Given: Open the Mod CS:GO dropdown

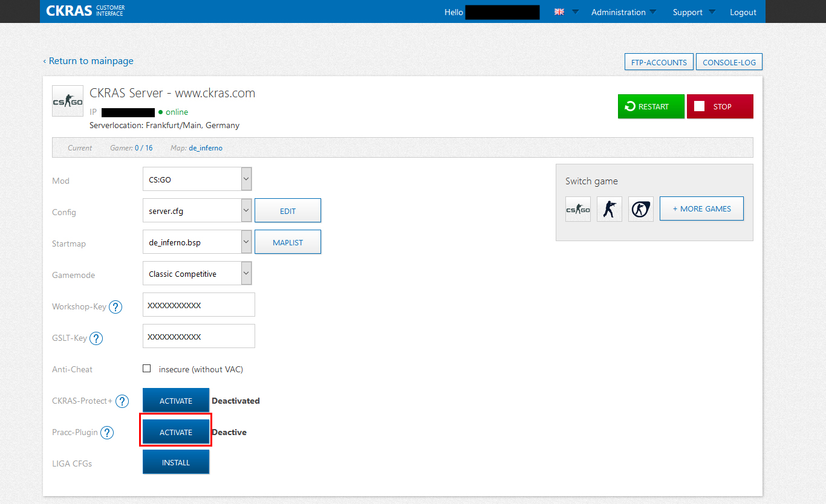Looking at the screenshot, I should pyautogui.click(x=197, y=179).
